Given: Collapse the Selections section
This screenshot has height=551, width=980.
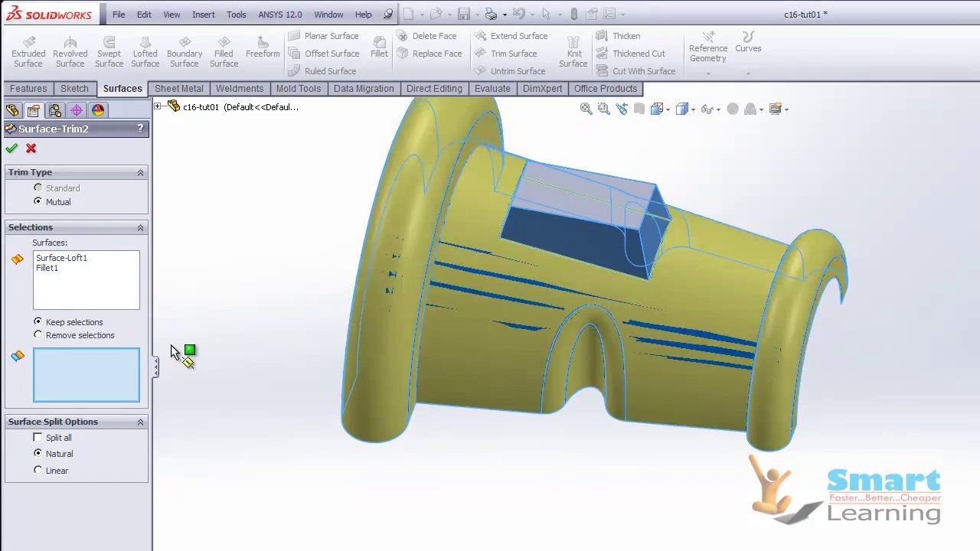Looking at the screenshot, I should [x=140, y=227].
